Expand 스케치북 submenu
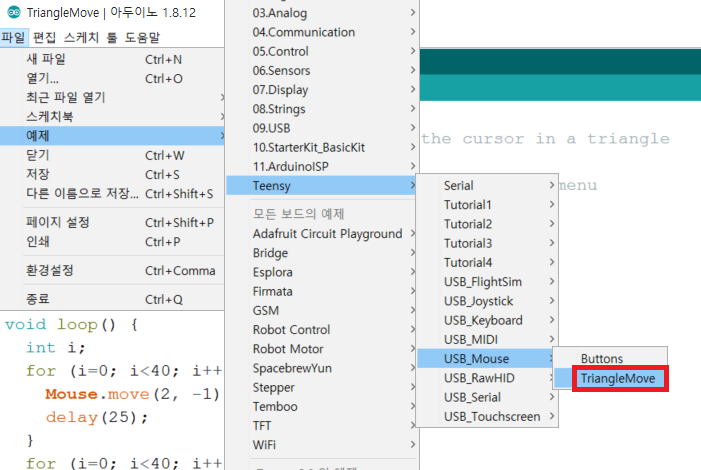The width and height of the screenshot is (701, 470). click(112, 117)
